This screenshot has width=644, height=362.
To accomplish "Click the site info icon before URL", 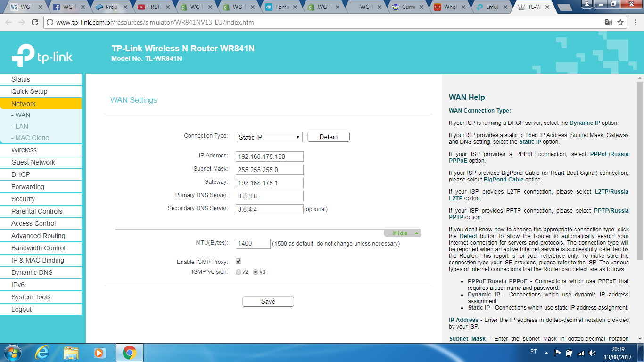I will click(x=50, y=22).
